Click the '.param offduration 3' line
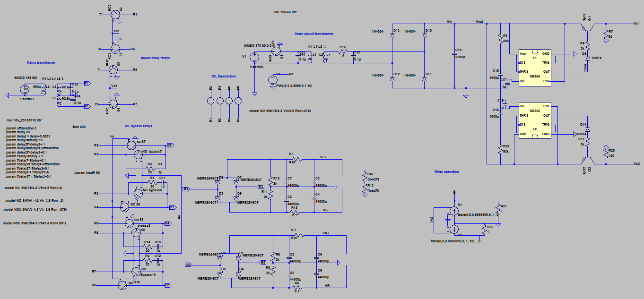 (x=21, y=128)
